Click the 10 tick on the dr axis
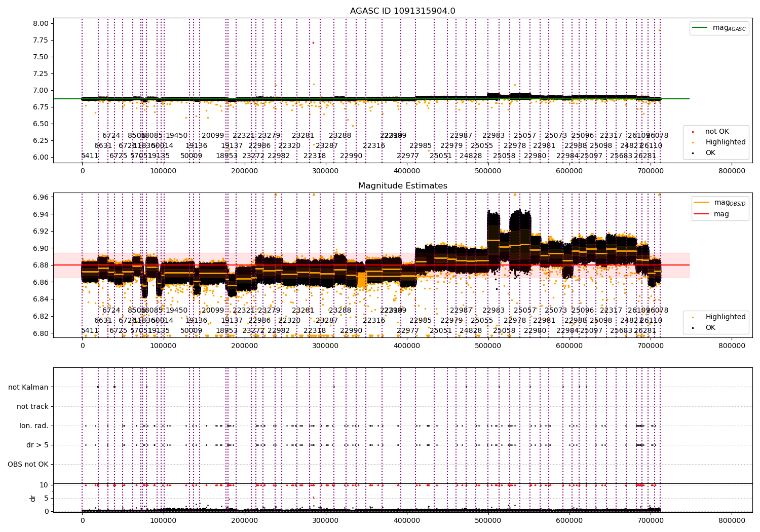760x532 pixels. [x=44, y=485]
